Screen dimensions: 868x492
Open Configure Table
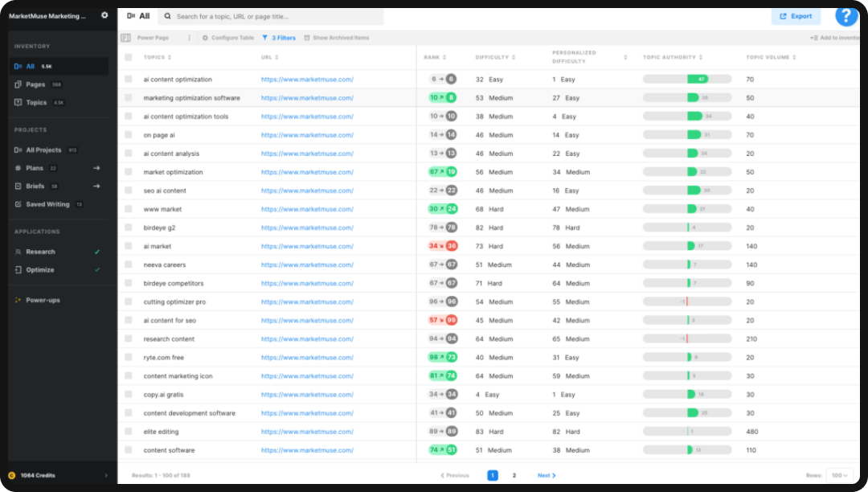(231, 37)
